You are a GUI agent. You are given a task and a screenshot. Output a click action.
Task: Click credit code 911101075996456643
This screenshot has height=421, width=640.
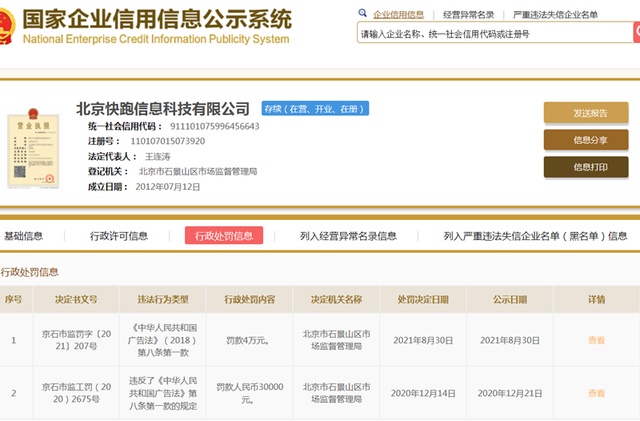click(x=215, y=126)
